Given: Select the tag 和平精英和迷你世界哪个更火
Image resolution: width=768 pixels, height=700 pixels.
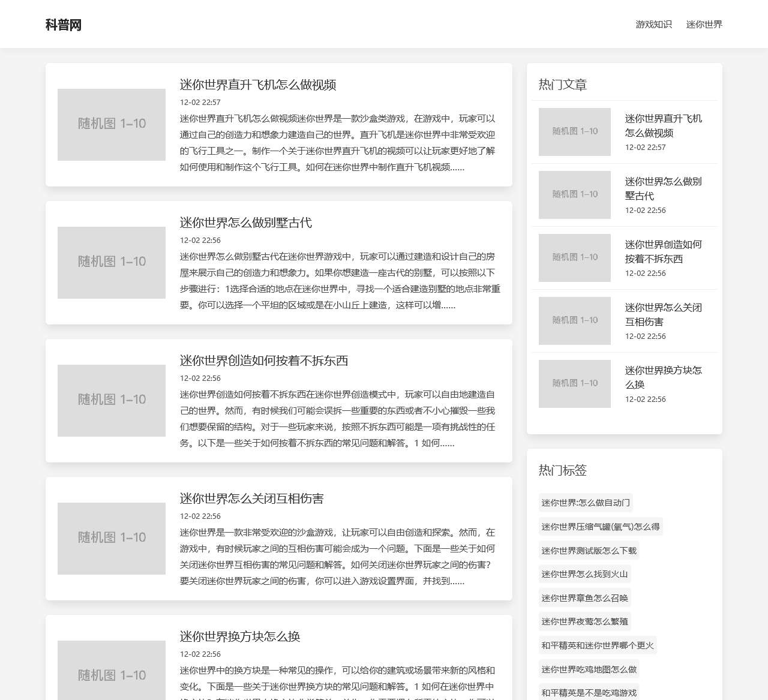Looking at the screenshot, I should (597, 645).
